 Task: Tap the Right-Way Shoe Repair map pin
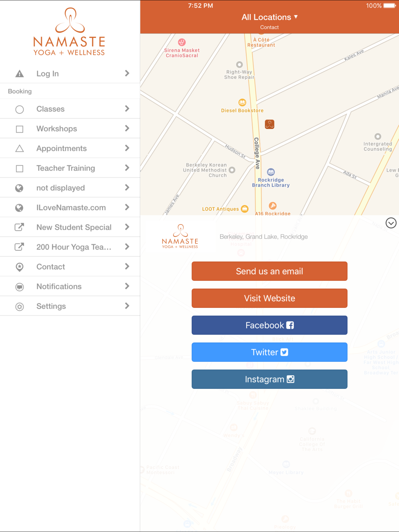239,65
